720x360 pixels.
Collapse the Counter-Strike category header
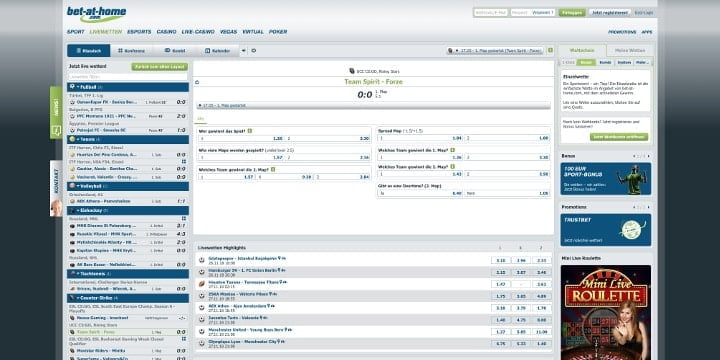point(128,298)
